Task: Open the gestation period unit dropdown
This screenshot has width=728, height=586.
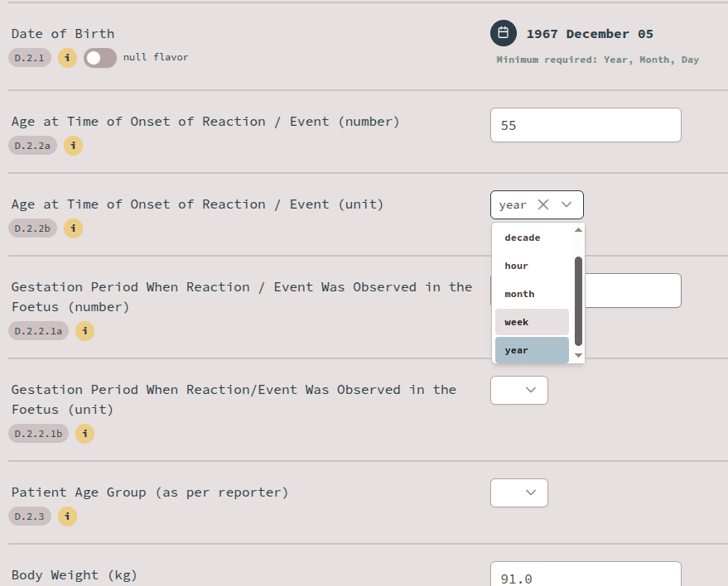Action: point(519,390)
